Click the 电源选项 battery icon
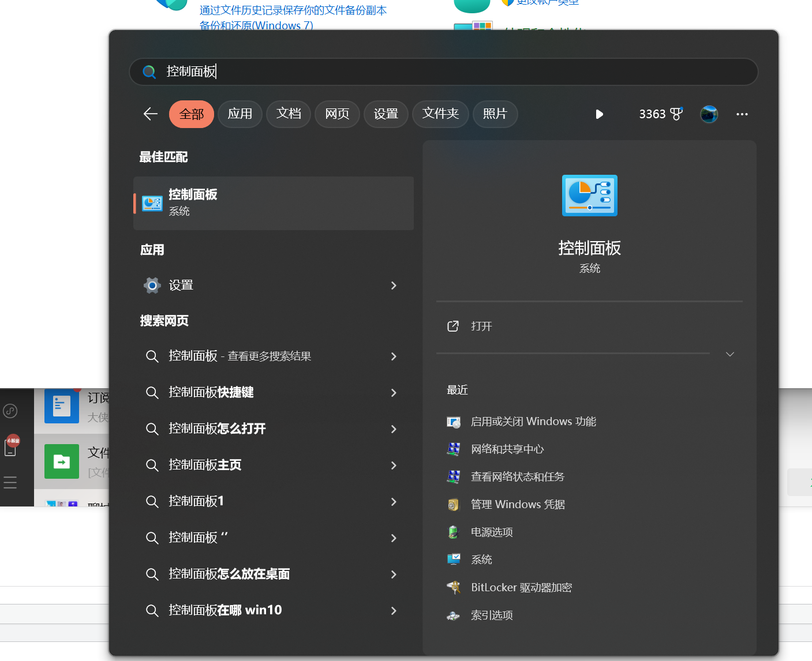This screenshot has height=661, width=812. tap(454, 532)
